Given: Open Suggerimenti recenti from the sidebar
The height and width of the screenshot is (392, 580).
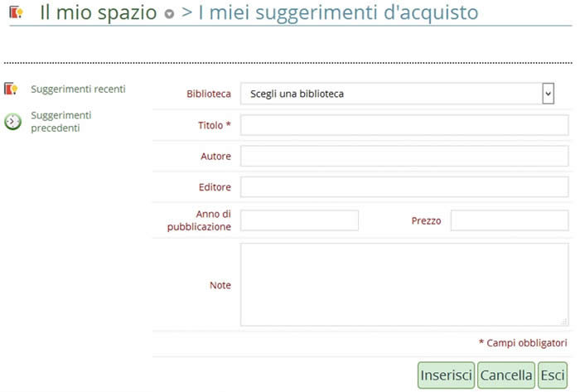Looking at the screenshot, I should tap(78, 89).
